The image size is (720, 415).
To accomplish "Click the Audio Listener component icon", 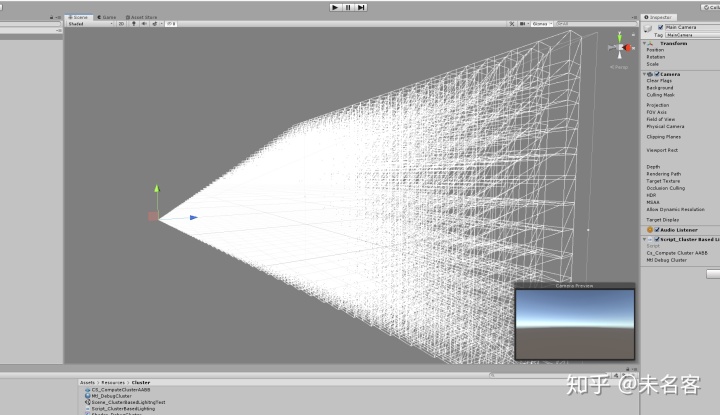I will 650,230.
